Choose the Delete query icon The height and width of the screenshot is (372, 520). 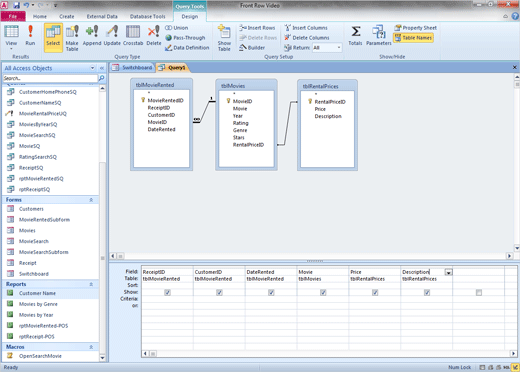click(154, 36)
